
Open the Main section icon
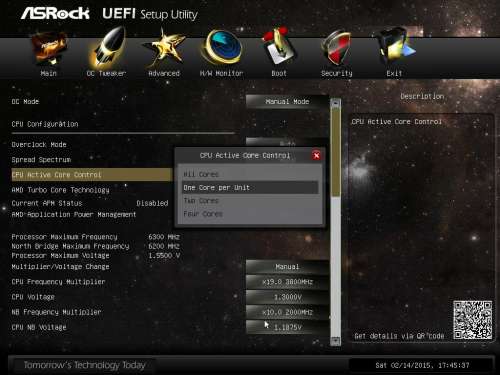[49, 48]
